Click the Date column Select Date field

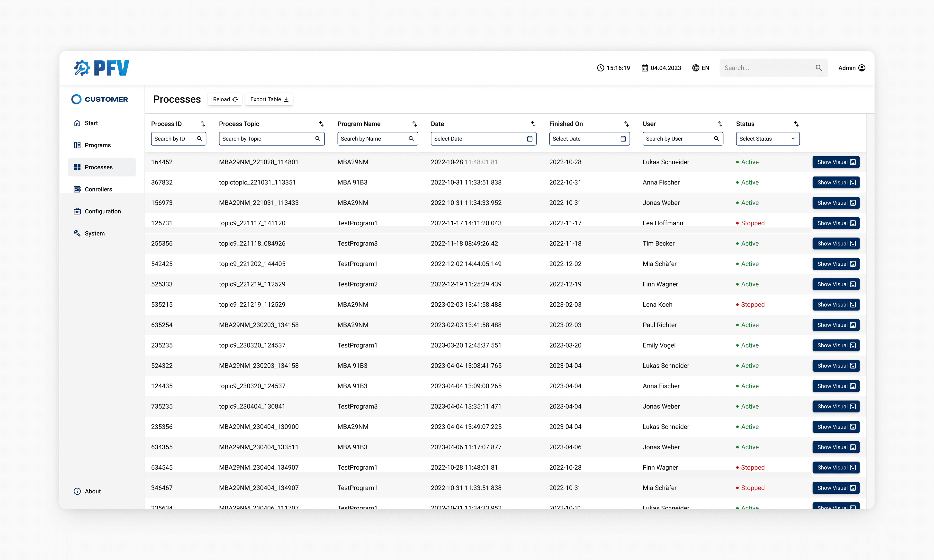click(x=484, y=139)
